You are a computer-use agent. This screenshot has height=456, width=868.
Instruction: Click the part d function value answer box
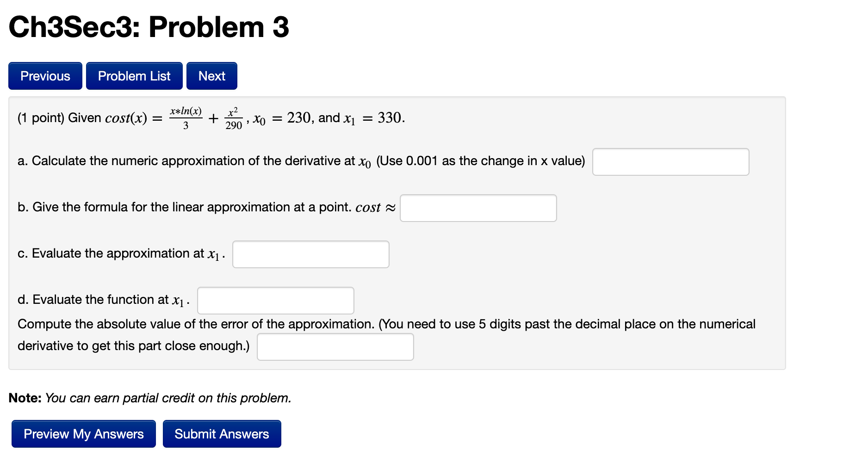275,300
